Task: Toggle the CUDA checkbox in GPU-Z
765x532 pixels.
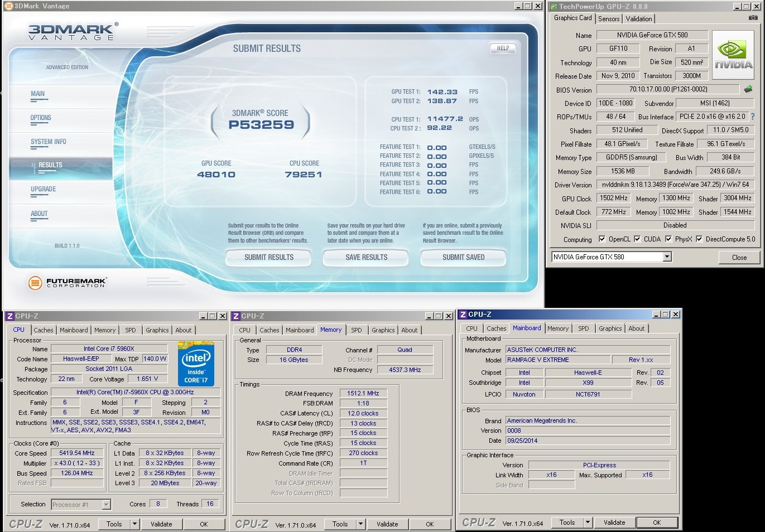Action: (x=637, y=239)
